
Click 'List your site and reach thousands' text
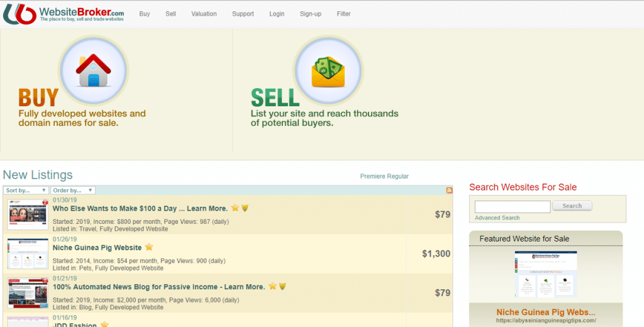tap(325, 118)
